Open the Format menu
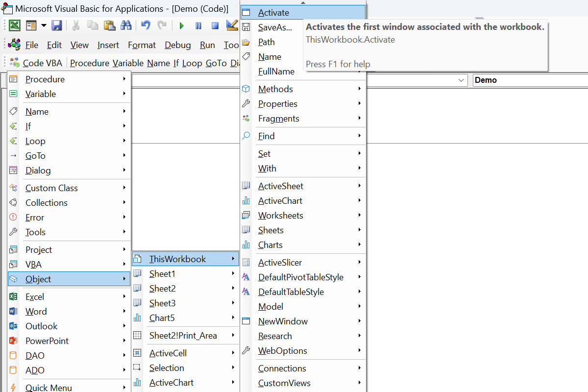The width and height of the screenshot is (588, 392). tap(142, 45)
